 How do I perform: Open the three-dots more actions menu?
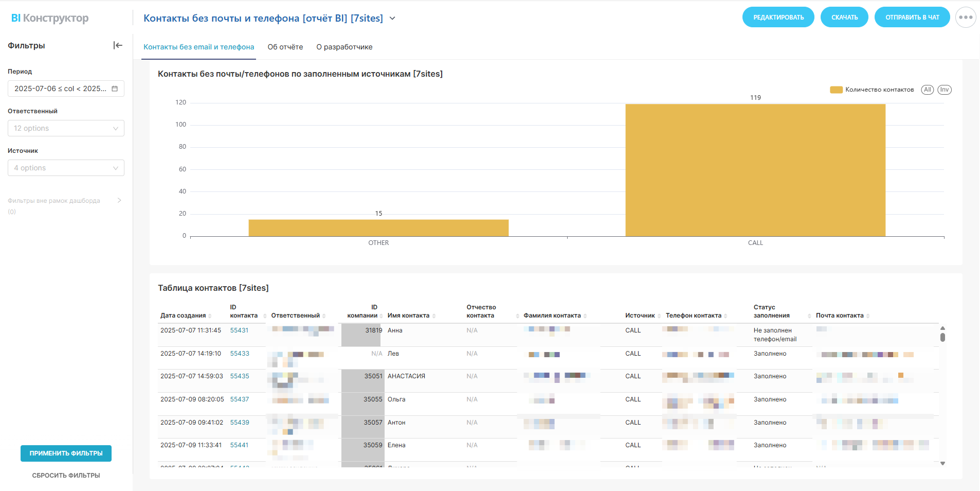[x=966, y=17]
